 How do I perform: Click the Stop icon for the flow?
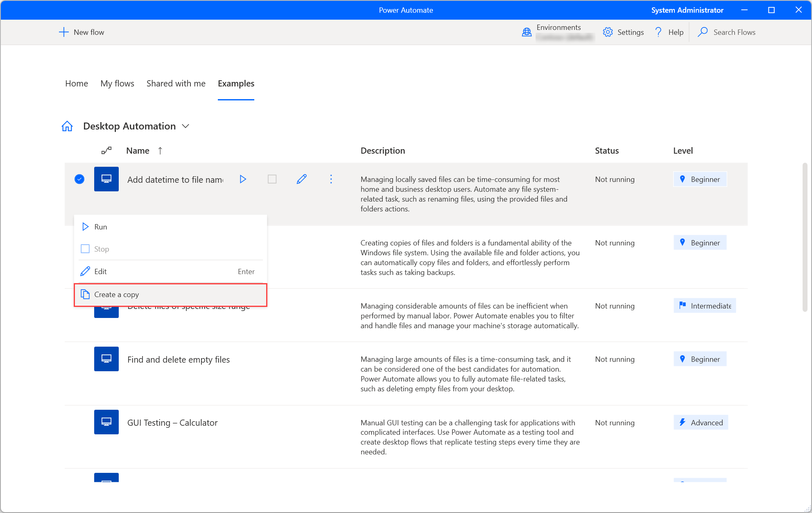click(85, 248)
